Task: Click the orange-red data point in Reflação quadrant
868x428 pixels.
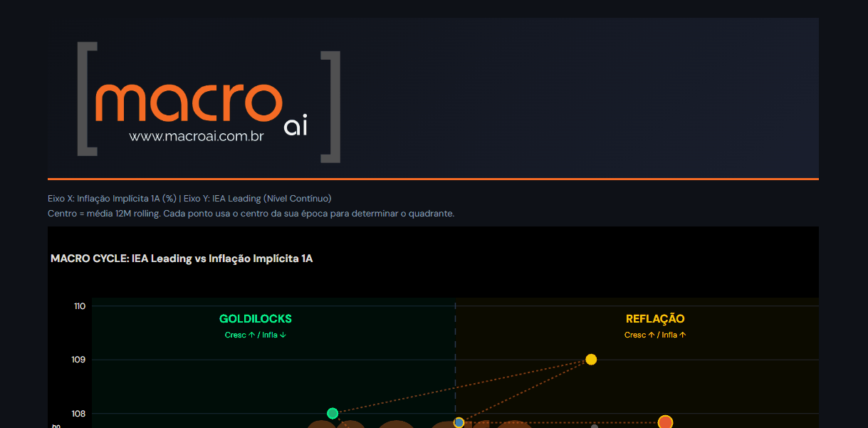Action: point(665,422)
